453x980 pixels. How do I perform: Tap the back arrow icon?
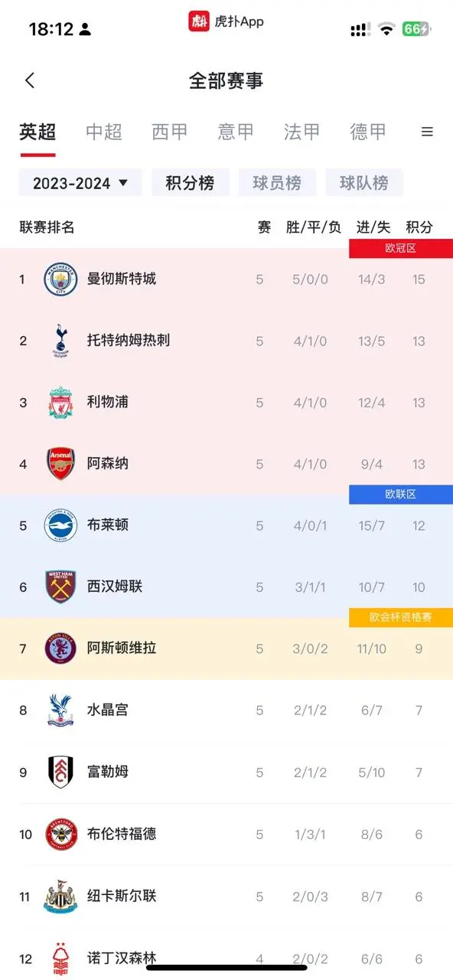tap(30, 80)
